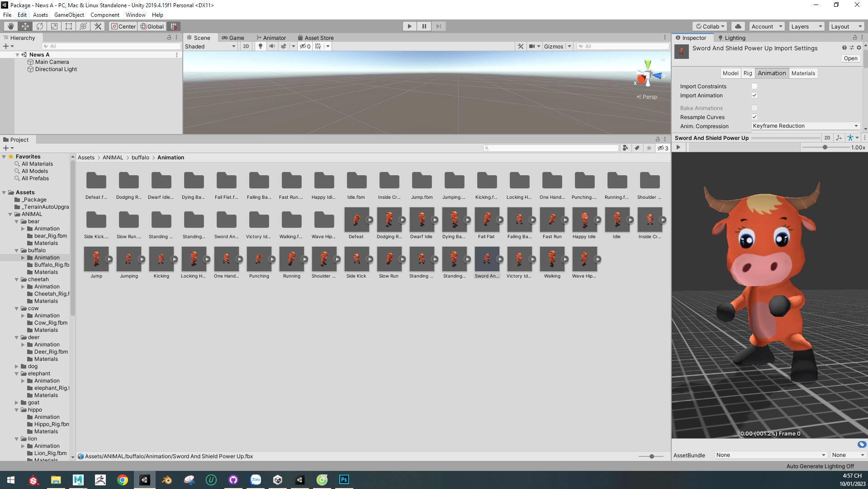Collapse the buffalo folder in tree
This screenshot has height=489, width=868.
17,250
